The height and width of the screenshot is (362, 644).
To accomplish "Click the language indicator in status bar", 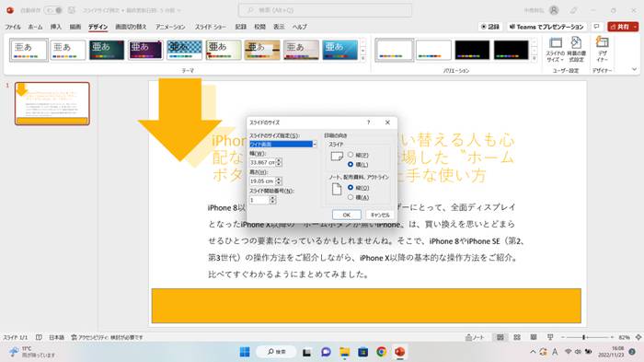I will 57,337.
